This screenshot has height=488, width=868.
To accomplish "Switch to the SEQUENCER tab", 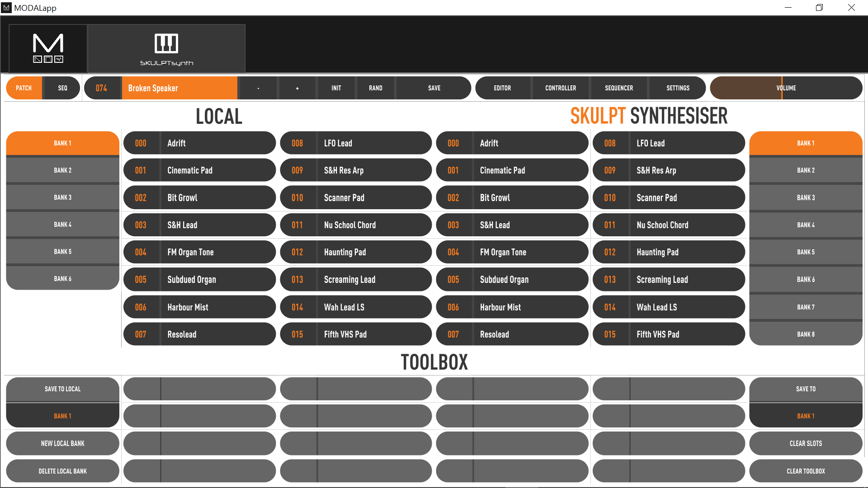I will (x=619, y=88).
